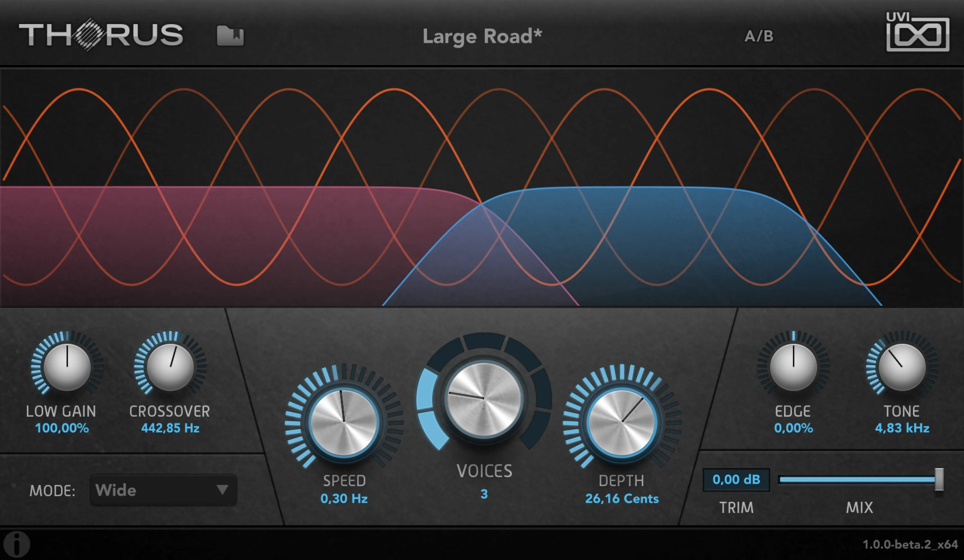
Task: Click the Tone knob
Action: [x=902, y=367]
